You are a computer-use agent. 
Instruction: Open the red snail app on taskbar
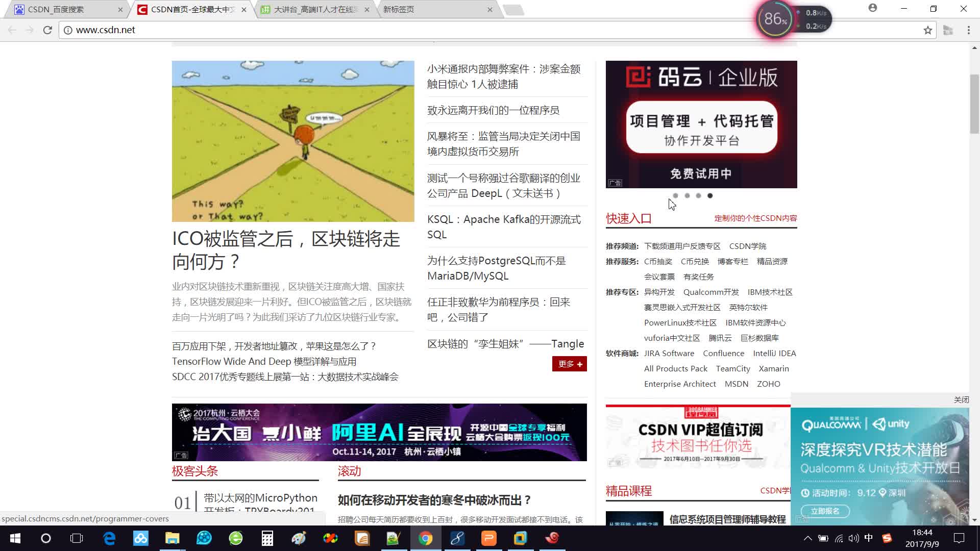(552, 538)
